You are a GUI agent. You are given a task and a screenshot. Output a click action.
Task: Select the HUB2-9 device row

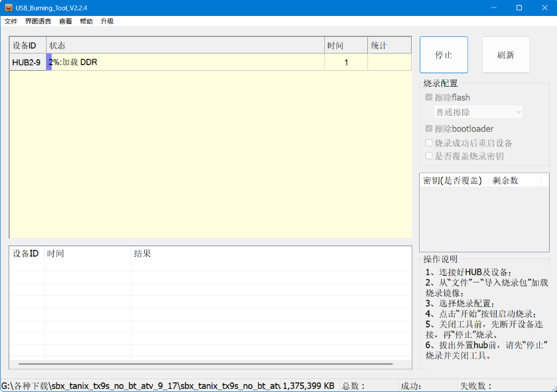point(26,62)
